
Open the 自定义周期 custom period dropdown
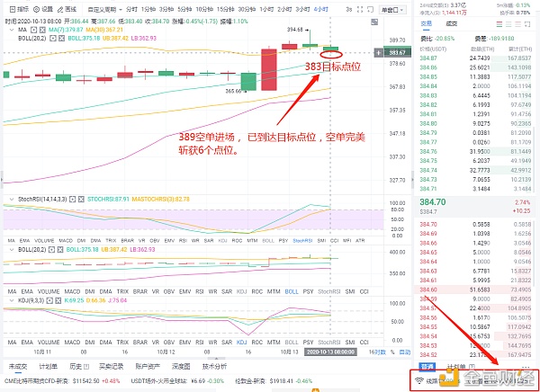(105, 10)
